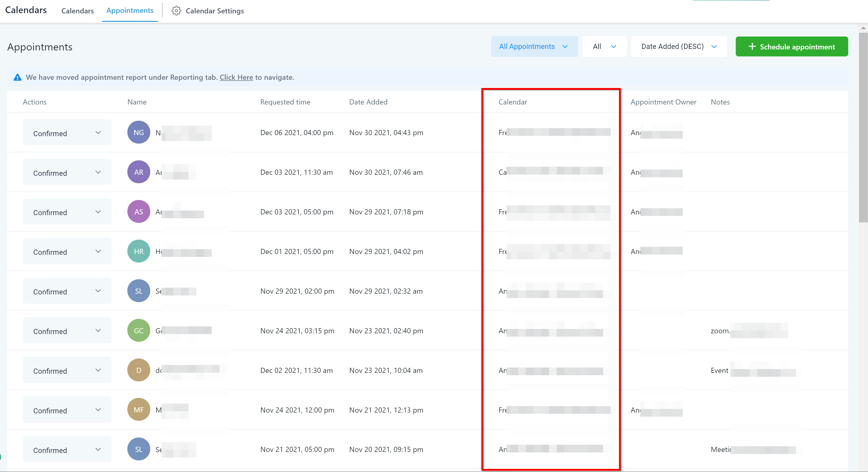The height and width of the screenshot is (472, 868).
Task: Click the MF contact avatar
Action: click(138, 410)
